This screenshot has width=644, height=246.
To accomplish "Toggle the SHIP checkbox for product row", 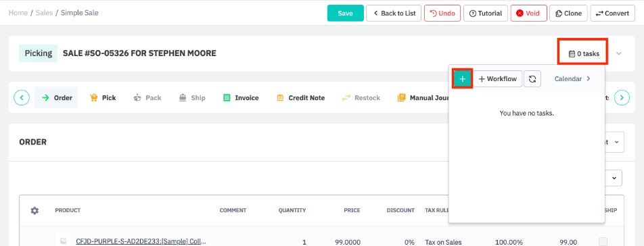I will coord(603,241).
